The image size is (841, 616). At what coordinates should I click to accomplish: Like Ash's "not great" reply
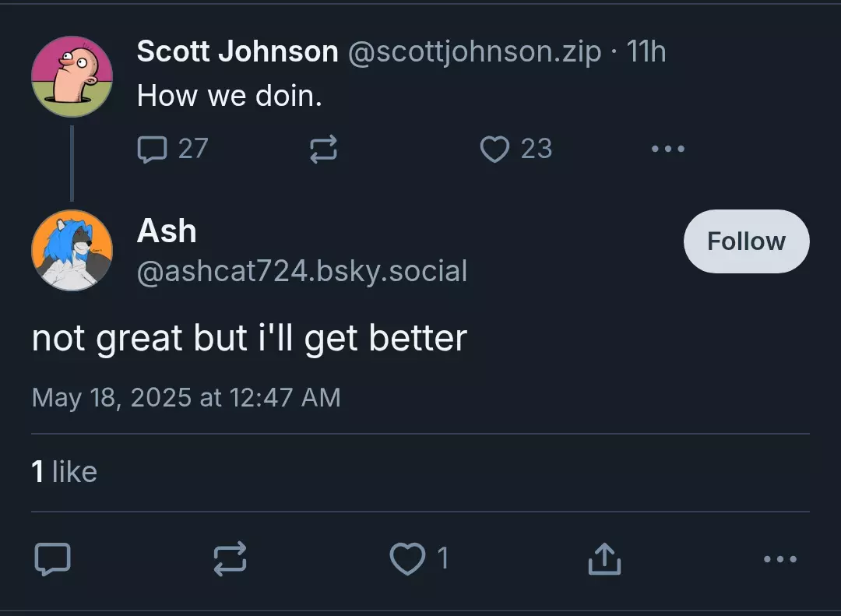(419, 558)
